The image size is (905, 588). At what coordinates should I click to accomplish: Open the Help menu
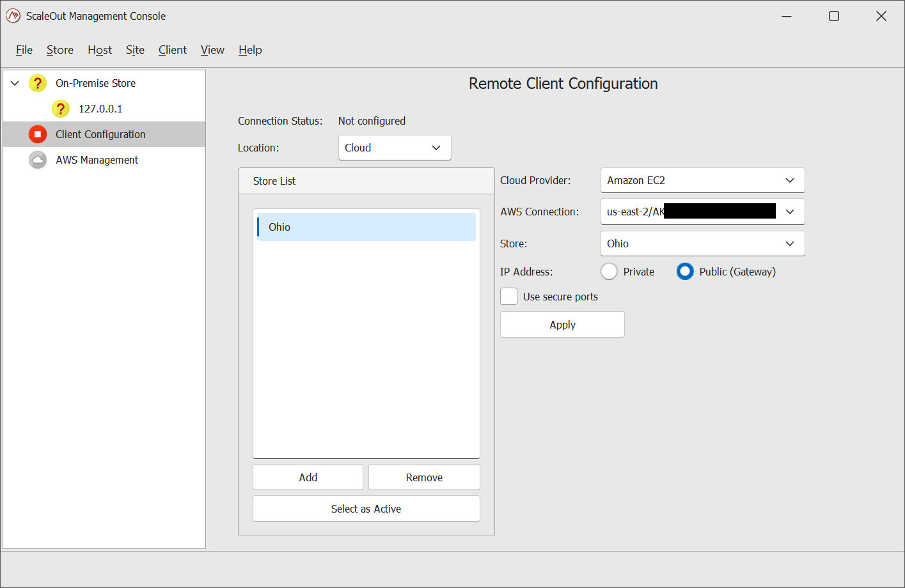pos(250,50)
